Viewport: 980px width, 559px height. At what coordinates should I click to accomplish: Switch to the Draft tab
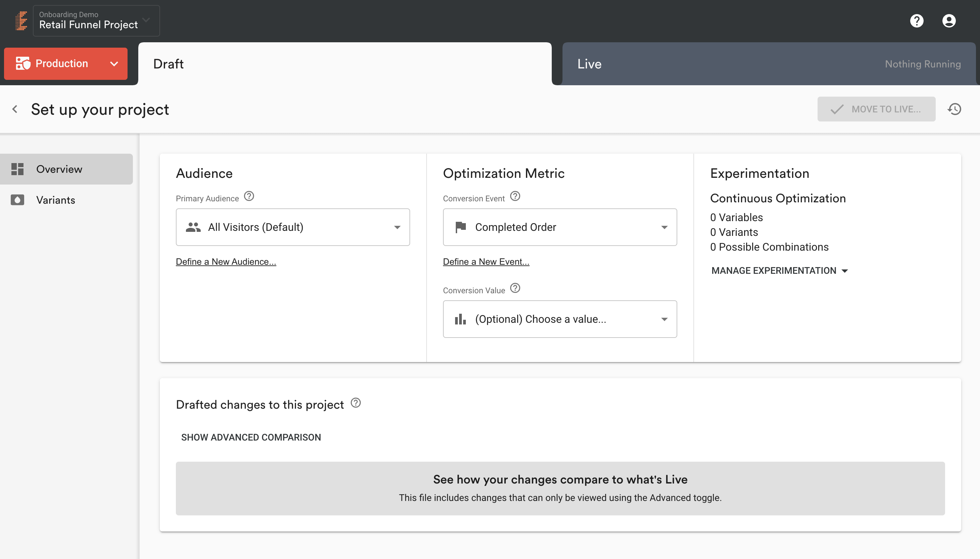345,64
